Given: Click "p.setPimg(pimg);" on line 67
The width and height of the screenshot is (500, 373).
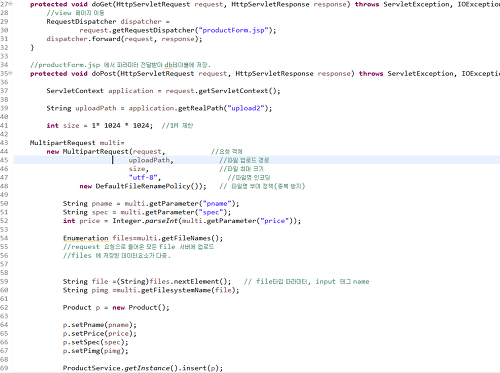Looking at the screenshot, I should (95, 351).
